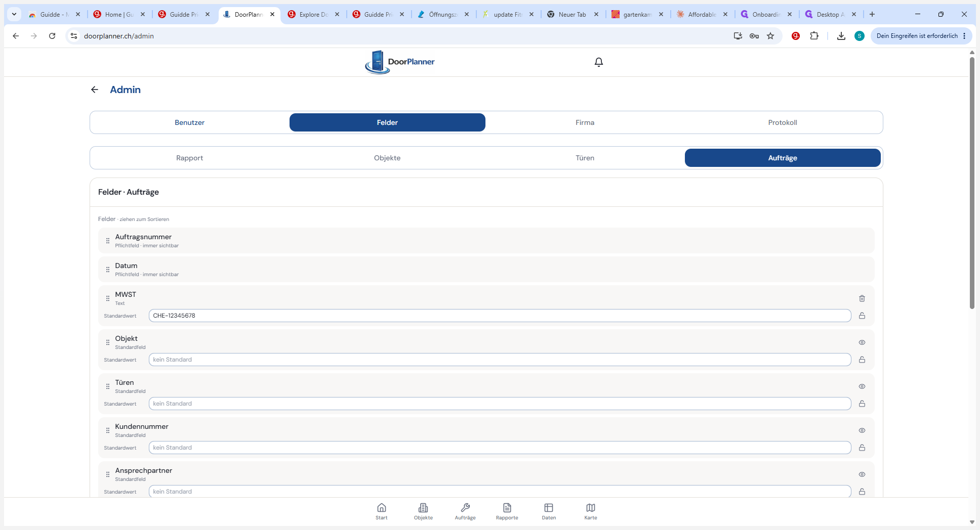Viewport: 980px width, 530px height.
Task: Open Aufträge wrench icon in bottom bar
Action: click(x=465, y=511)
